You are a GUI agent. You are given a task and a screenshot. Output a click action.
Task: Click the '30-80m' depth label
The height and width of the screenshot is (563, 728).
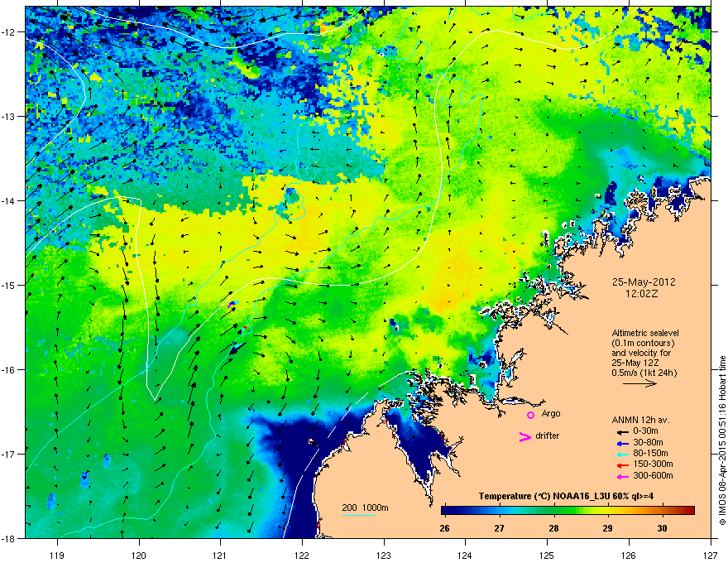point(648,442)
